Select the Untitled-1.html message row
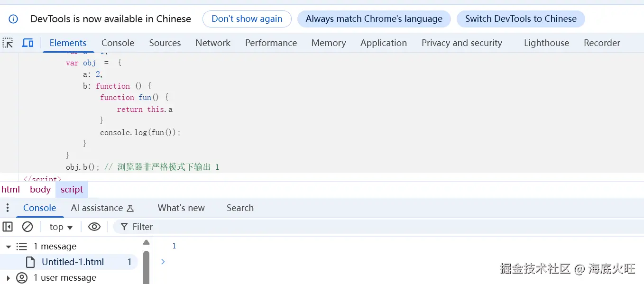This screenshot has width=644, height=284. [x=69, y=262]
